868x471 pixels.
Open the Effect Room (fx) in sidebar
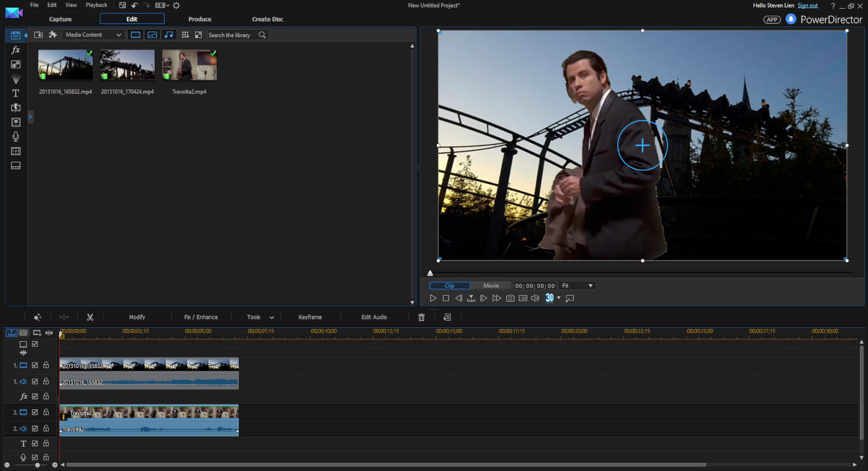point(16,50)
